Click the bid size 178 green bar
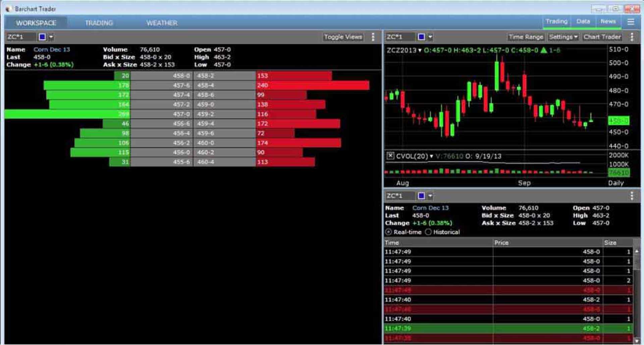Viewport: 644px width, 345px height. tap(87, 85)
